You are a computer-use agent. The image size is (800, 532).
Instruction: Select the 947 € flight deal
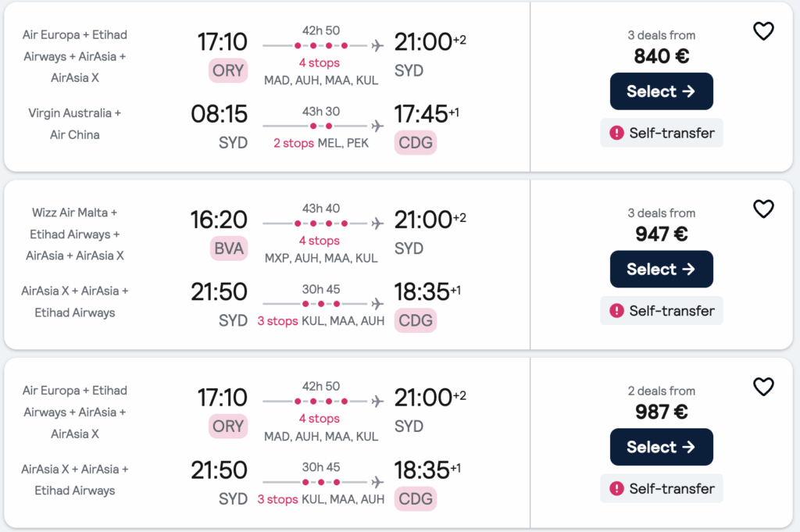point(661,269)
